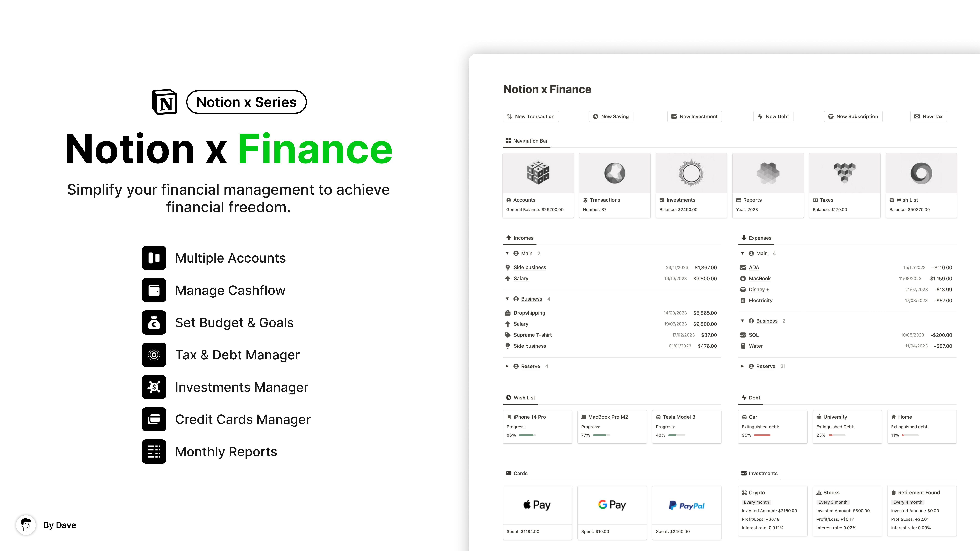Expand the Reserve group under Expenses
Screen dimensions: 980x551
coord(742,366)
